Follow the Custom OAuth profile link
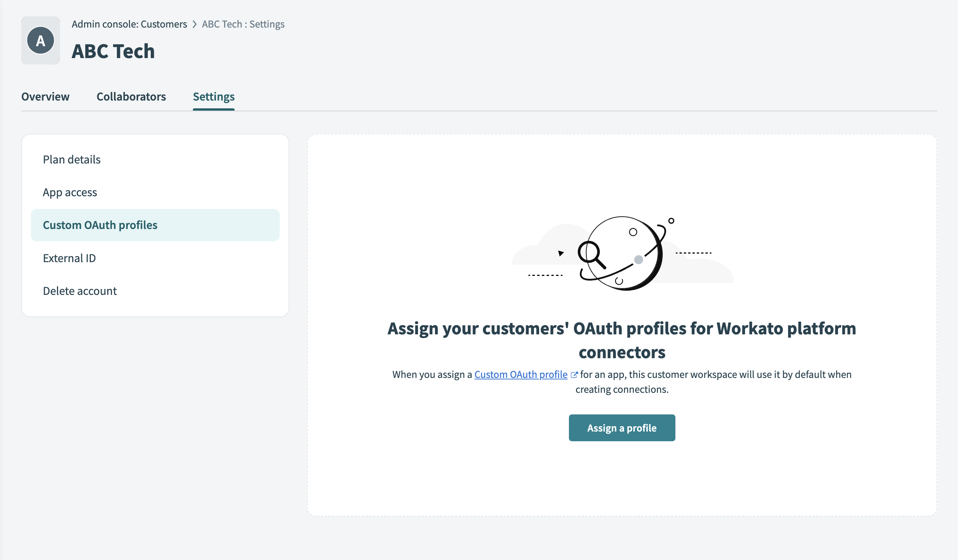 click(521, 375)
